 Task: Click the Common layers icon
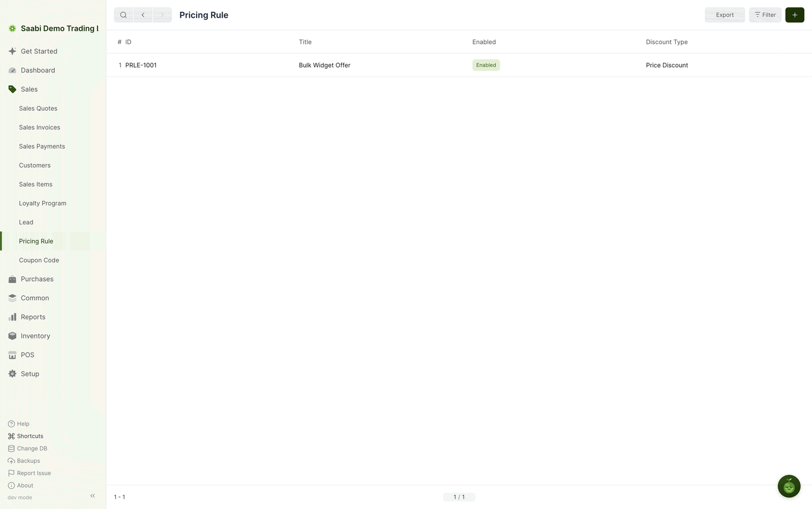click(12, 298)
